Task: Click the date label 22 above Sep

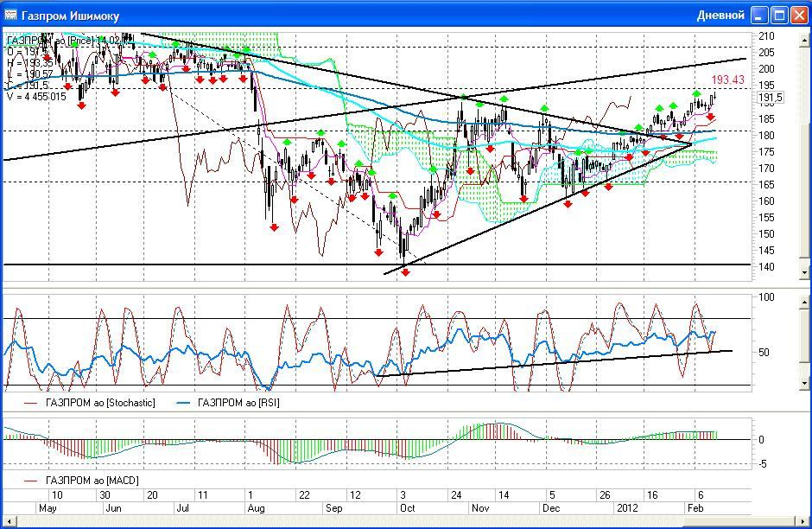Action: click(304, 495)
